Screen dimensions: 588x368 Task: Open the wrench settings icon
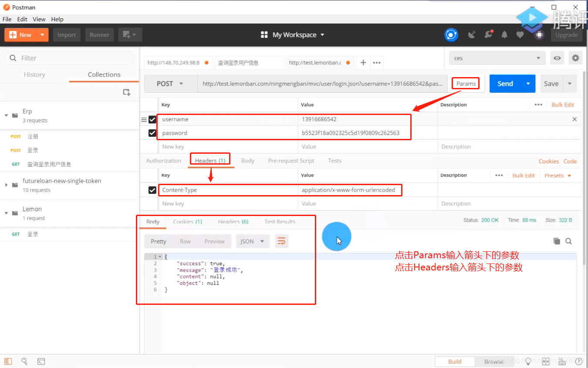tap(488, 35)
